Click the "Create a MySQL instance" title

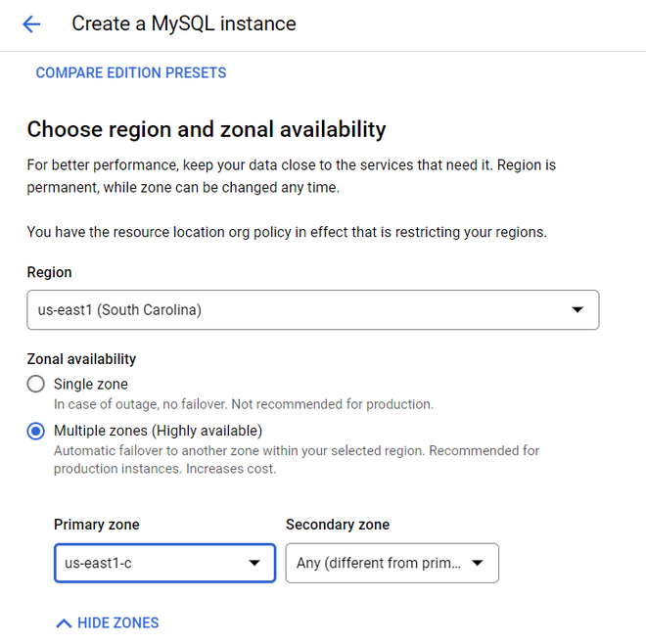click(x=184, y=23)
